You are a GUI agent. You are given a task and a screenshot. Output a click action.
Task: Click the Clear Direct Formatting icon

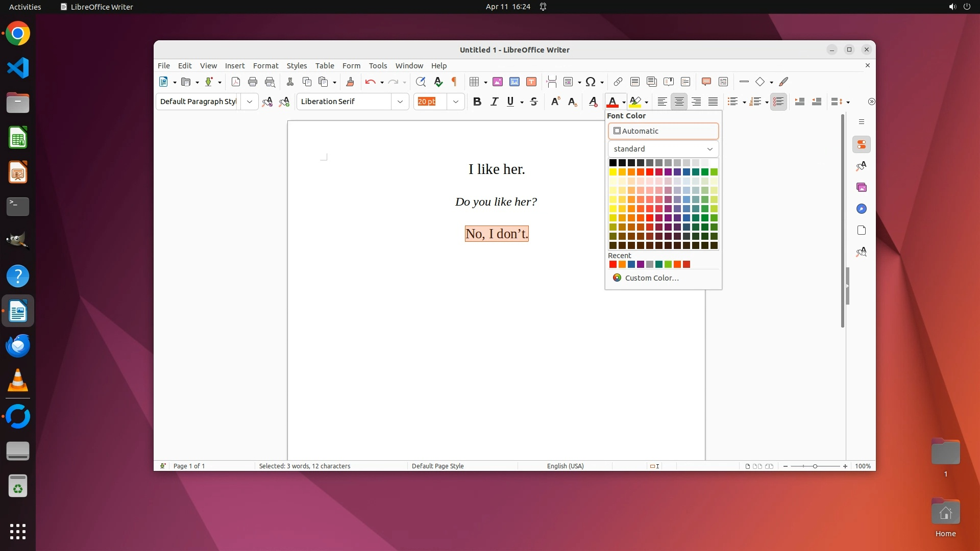tap(593, 102)
